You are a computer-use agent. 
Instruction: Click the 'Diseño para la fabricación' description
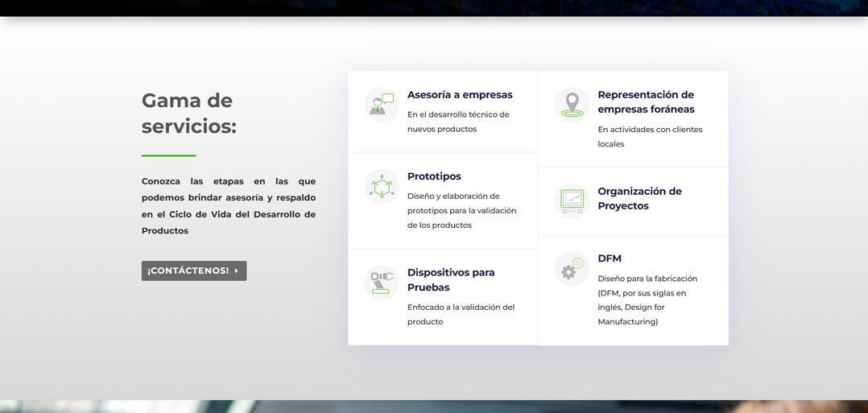pyautogui.click(x=647, y=299)
